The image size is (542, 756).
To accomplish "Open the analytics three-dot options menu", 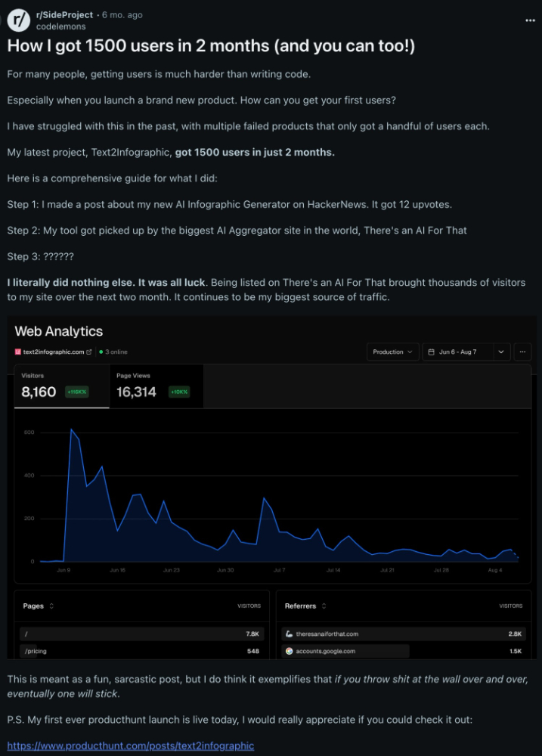I will (x=522, y=352).
